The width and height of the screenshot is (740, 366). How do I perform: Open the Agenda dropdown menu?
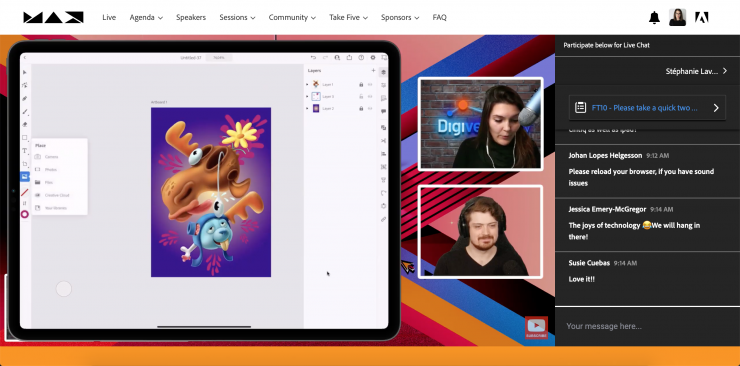coord(146,17)
